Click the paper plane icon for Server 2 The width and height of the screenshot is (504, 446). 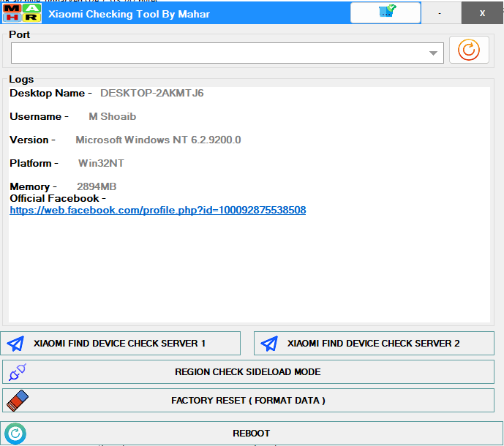point(269,343)
